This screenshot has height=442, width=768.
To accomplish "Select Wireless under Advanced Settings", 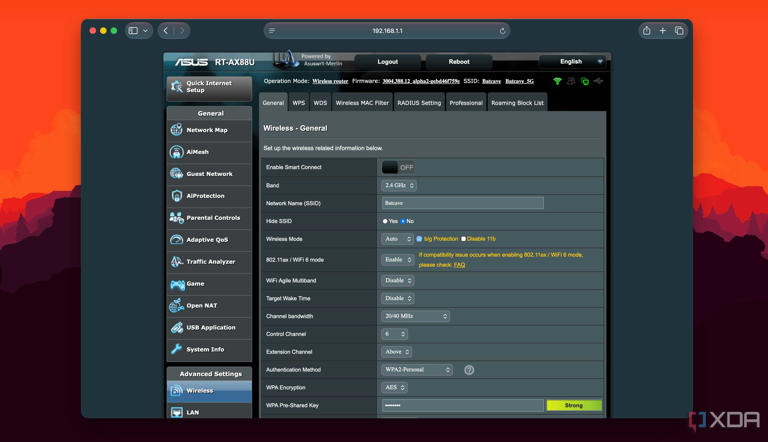I will point(209,391).
